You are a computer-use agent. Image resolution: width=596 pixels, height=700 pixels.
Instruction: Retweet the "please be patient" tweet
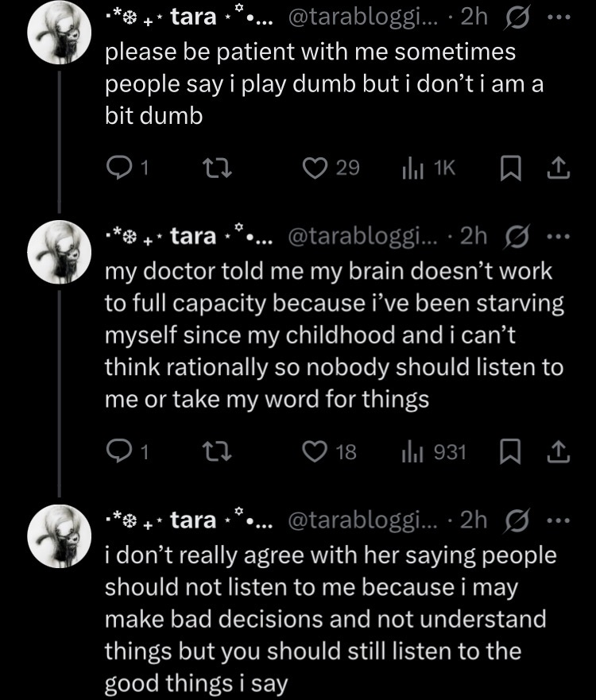tap(217, 168)
